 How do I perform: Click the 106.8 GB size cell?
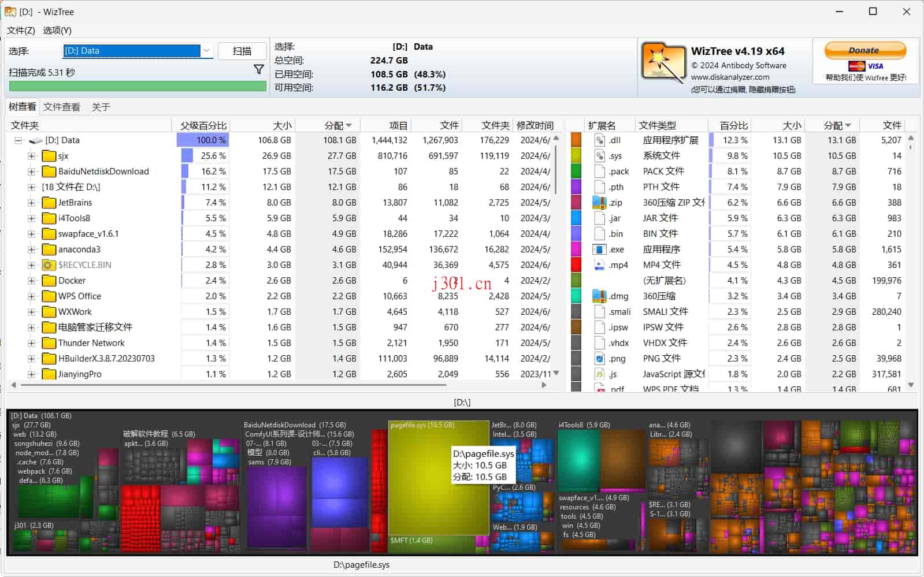coord(274,140)
